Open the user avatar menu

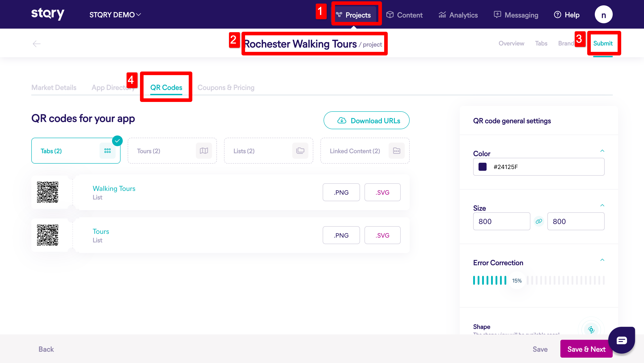click(603, 15)
